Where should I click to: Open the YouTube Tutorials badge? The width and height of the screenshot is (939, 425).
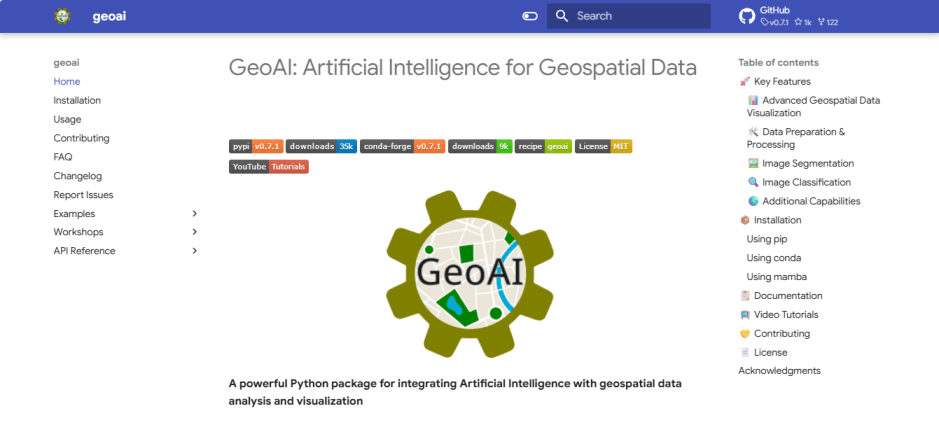pos(268,166)
